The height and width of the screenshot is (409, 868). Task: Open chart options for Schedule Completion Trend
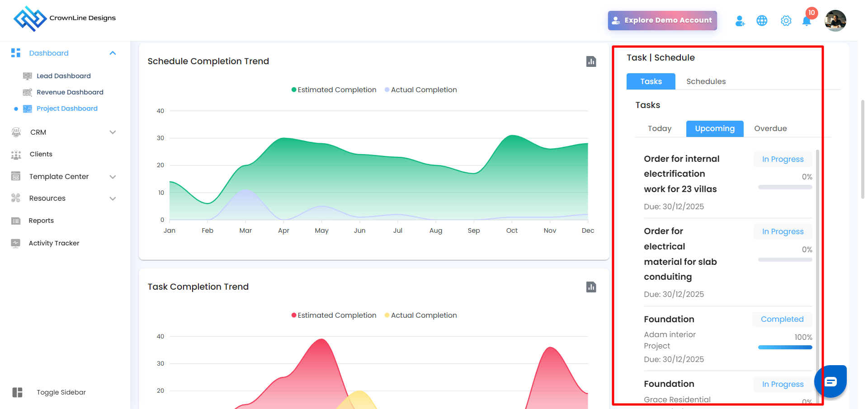click(x=591, y=61)
